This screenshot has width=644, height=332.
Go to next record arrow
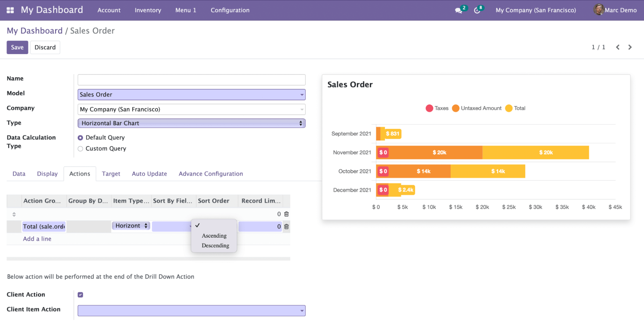click(x=630, y=47)
